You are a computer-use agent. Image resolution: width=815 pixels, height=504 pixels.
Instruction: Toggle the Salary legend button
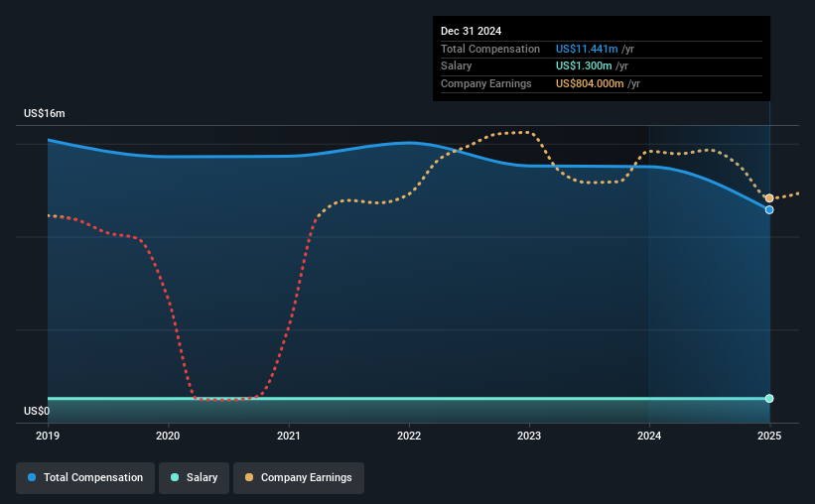(x=194, y=477)
